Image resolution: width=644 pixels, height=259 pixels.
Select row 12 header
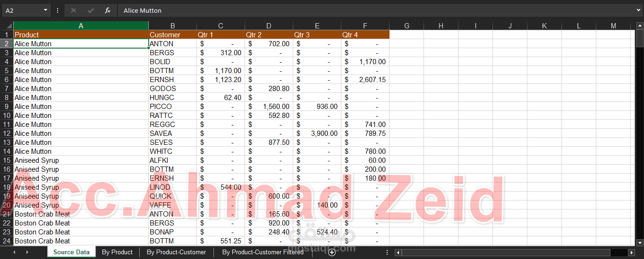(7, 134)
